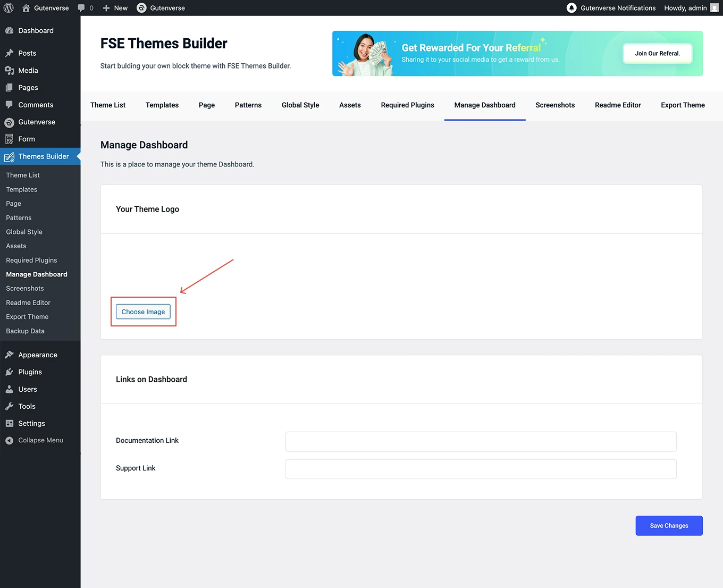Open the Export Theme tab
This screenshot has height=588, width=723.
point(683,105)
